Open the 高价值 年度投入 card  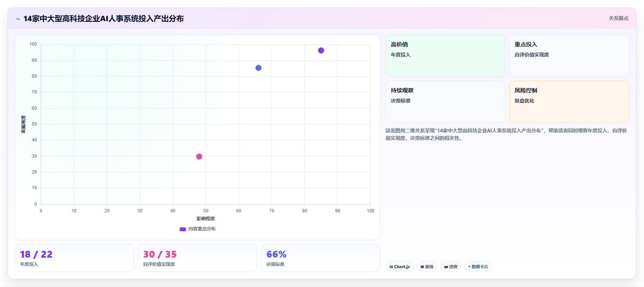[445, 56]
